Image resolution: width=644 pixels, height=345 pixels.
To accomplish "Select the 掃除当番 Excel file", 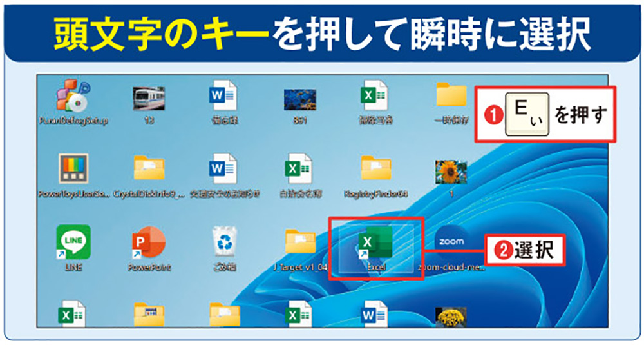I will (x=375, y=96).
